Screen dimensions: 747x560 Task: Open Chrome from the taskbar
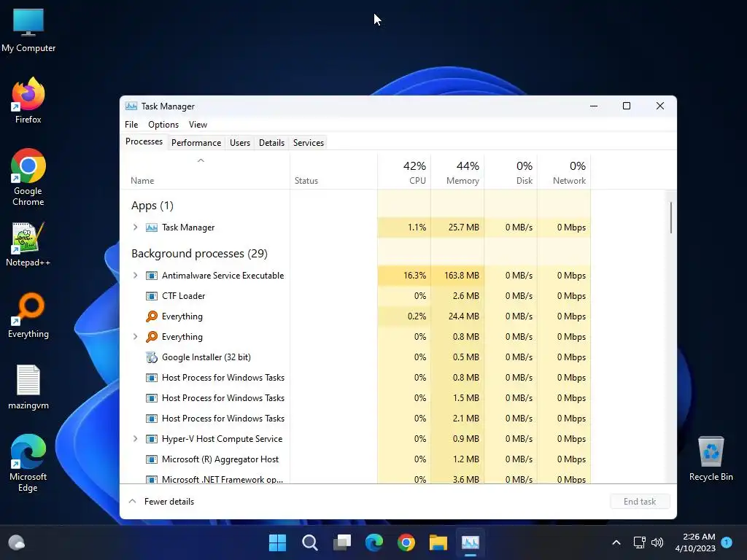click(406, 542)
